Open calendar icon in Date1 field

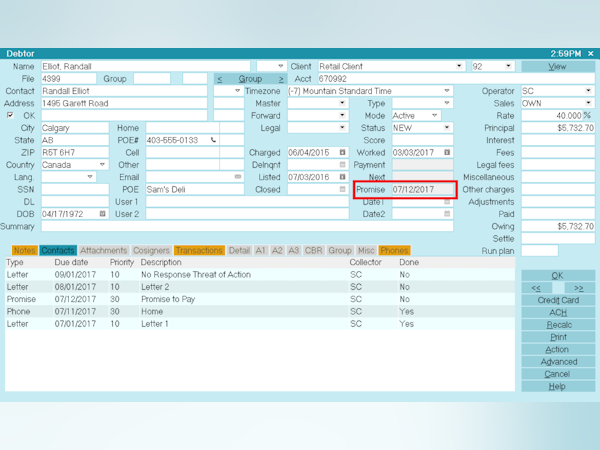pyautogui.click(x=447, y=202)
